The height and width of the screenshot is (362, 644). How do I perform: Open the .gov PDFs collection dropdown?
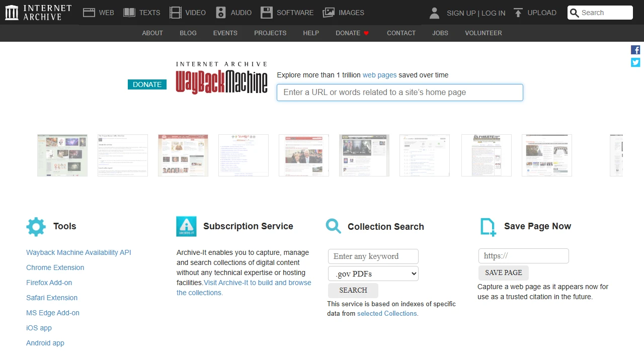click(x=373, y=274)
